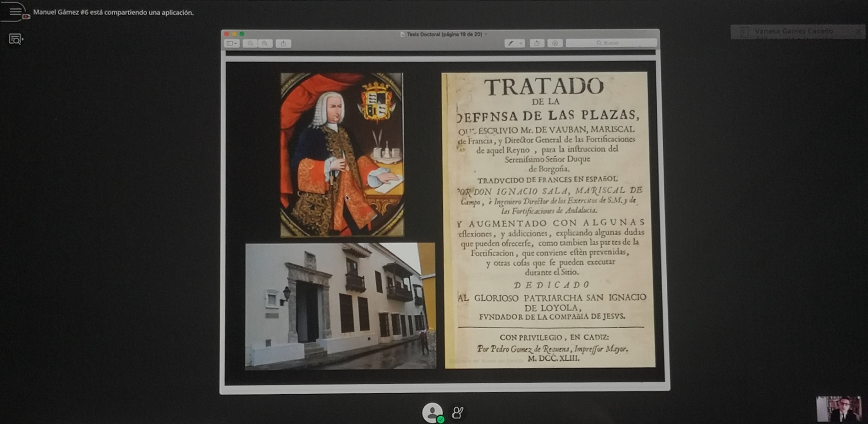Click the green fullscreen button of Preview
The height and width of the screenshot is (424, 868).
pos(242,34)
